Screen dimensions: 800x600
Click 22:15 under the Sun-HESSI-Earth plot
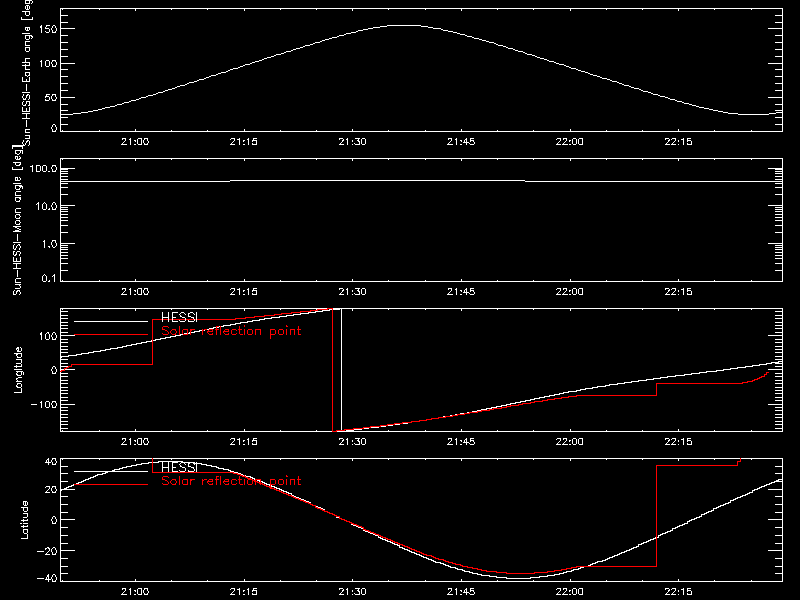[x=679, y=142]
